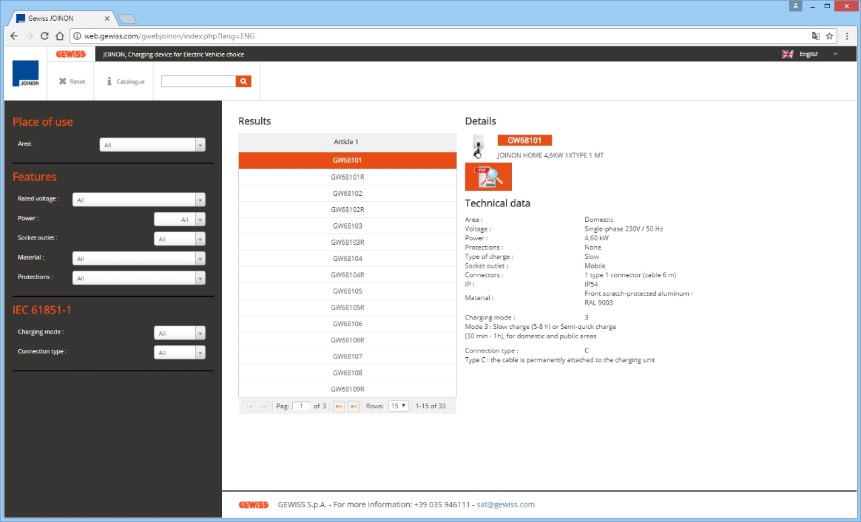Select result row GW68105R

[347, 307]
